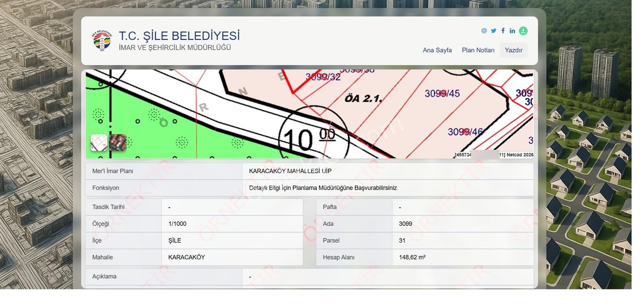Click the T.C. ŞİLE BELEDİYESİ title

[179, 36]
